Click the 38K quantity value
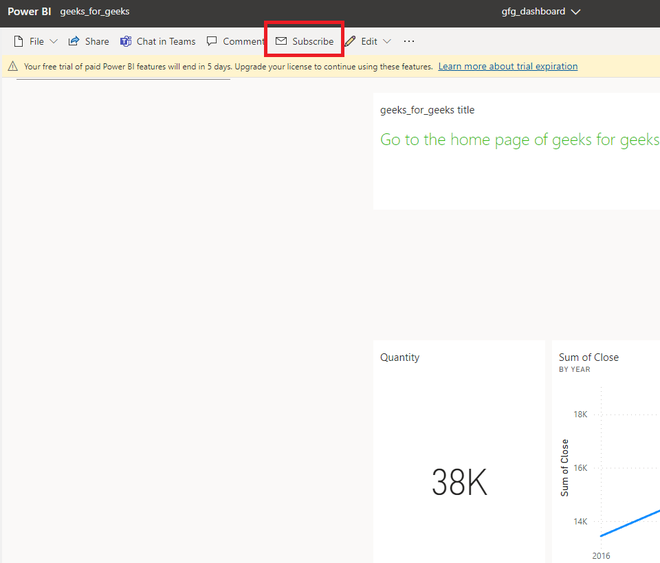Image resolution: width=660 pixels, height=563 pixels. pos(459,482)
